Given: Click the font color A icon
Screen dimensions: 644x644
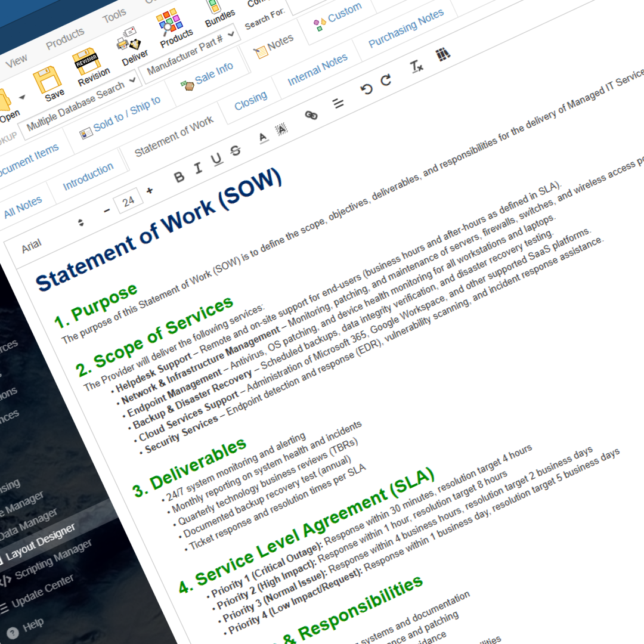Looking at the screenshot, I should pyautogui.click(x=264, y=138).
